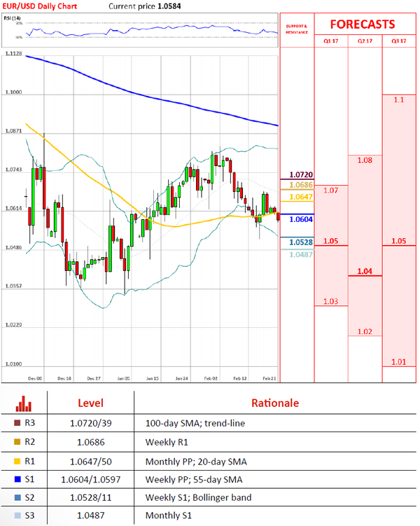Click the RSI (14) label
Image resolution: width=420 pixels, height=526 pixels.
(12, 18)
